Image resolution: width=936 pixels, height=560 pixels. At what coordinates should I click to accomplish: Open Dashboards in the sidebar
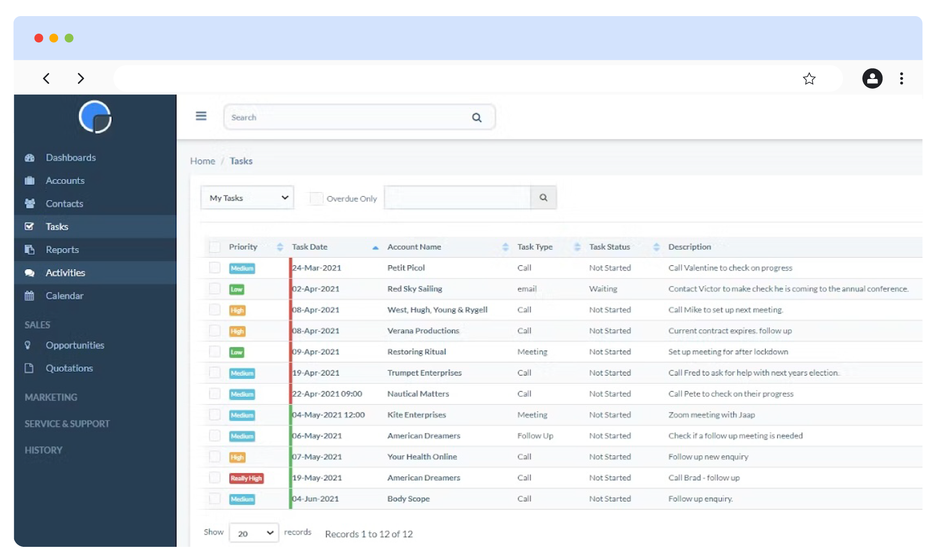(x=71, y=157)
